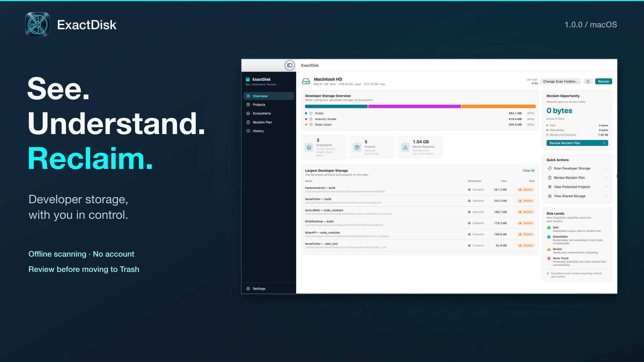
Task: Click Change Scan Folders button
Action: [x=560, y=82]
